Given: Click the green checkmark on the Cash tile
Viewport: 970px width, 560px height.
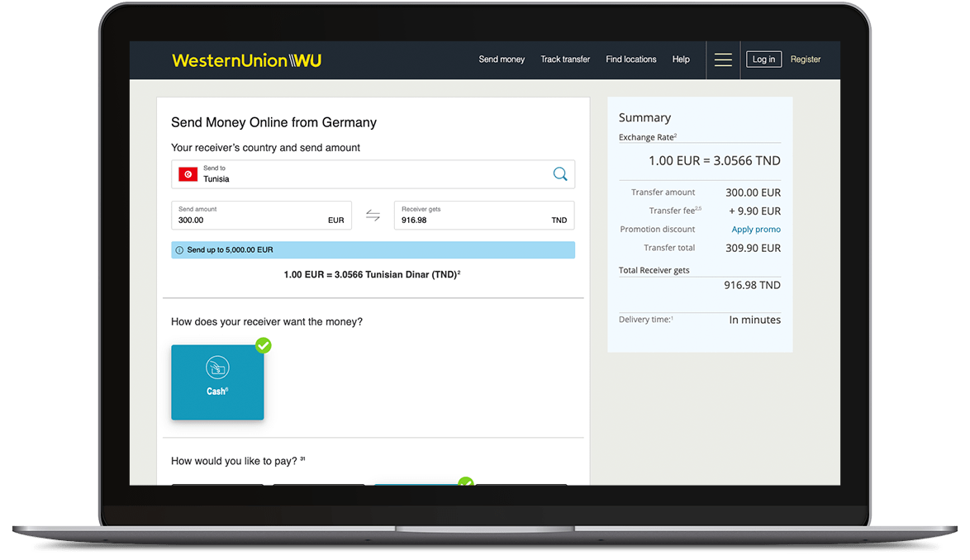Looking at the screenshot, I should 264,345.
